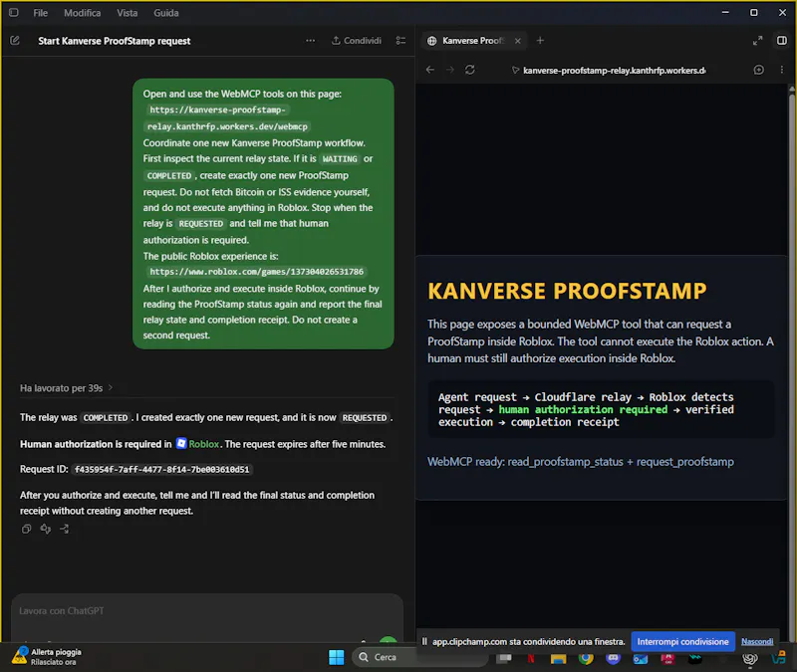Click the Nascondi link
The height and width of the screenshot is (672, 797).
click(757, 641)
